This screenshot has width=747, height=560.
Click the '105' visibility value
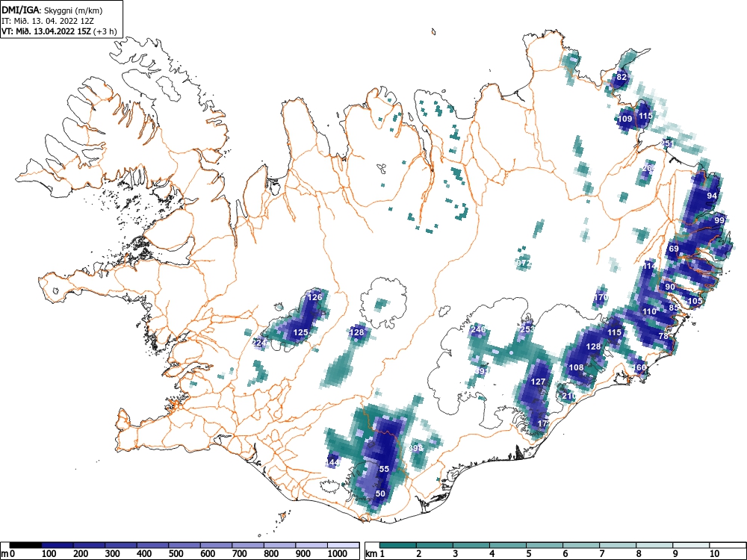tap(695, 301)
